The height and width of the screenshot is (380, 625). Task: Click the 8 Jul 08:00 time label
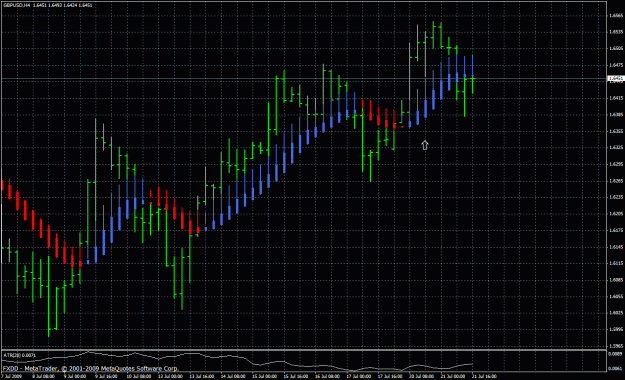coord(43,376)
